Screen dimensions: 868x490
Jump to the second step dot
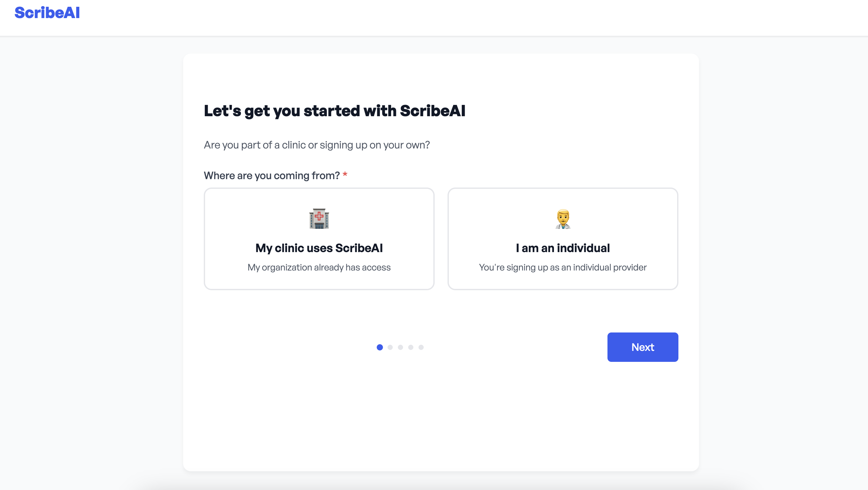pos(390,347)
